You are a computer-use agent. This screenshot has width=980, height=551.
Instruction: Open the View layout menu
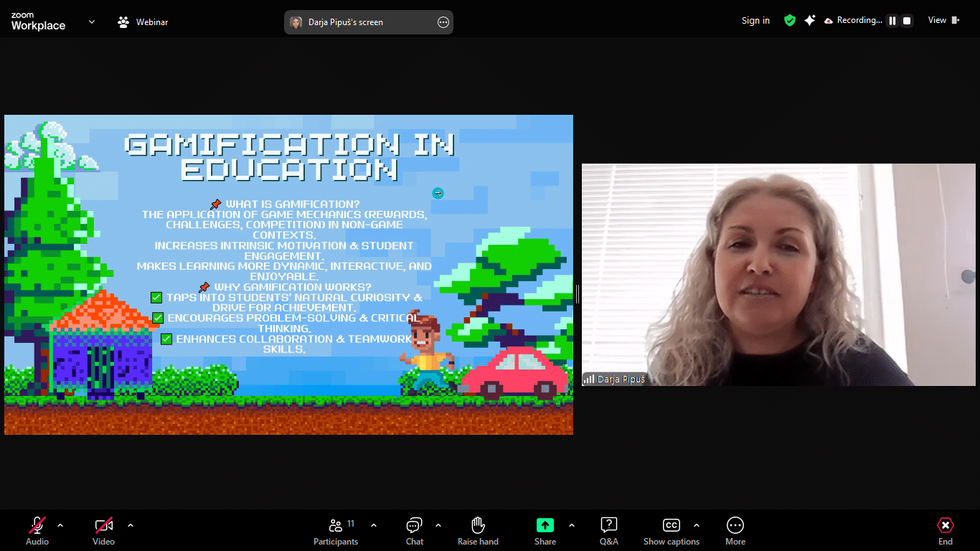point(943,20)
